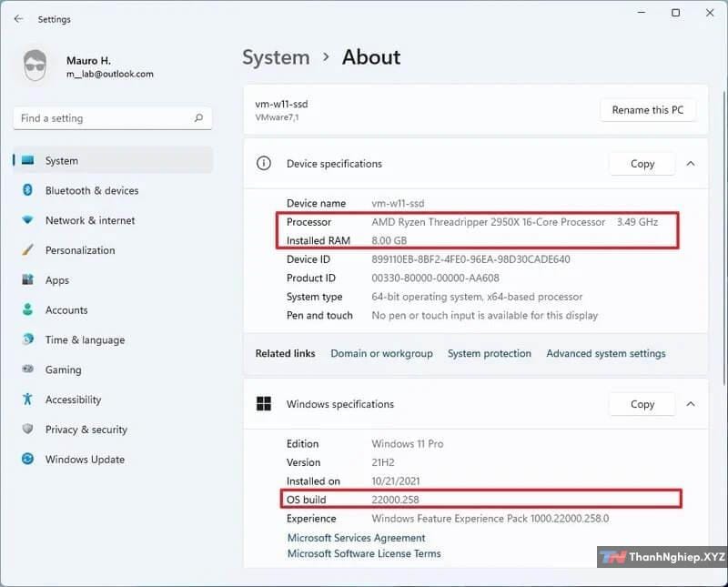The image size is (728, 587).
Task: Click the Bluetooth icon in sidebar
Action: (x=28, y=190)
